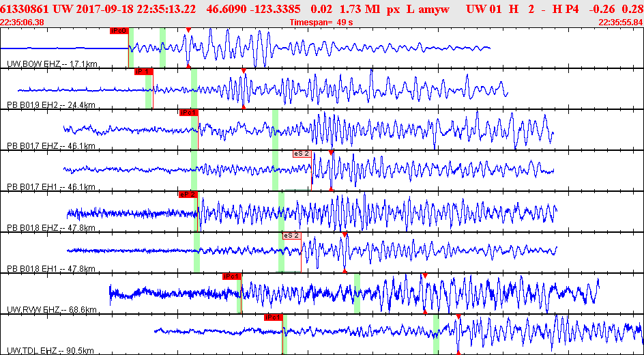
Task: Select the 'UW.TDL EHZ -- 90.5km' station label
Action: click(x=50, y=350)
